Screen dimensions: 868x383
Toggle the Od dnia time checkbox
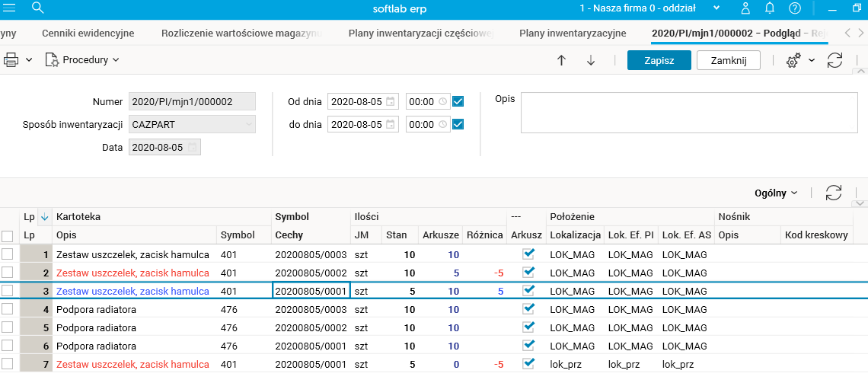click(458, 101)
